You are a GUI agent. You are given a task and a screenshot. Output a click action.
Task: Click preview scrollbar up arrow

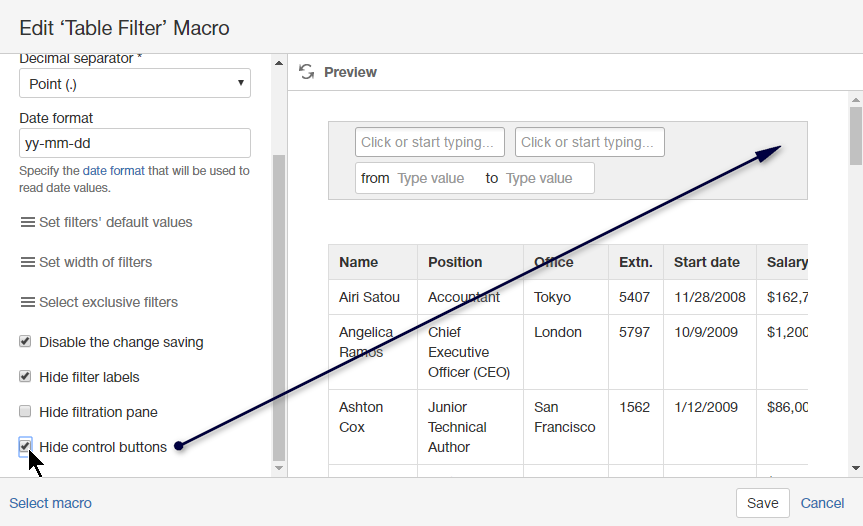[855, 100]
